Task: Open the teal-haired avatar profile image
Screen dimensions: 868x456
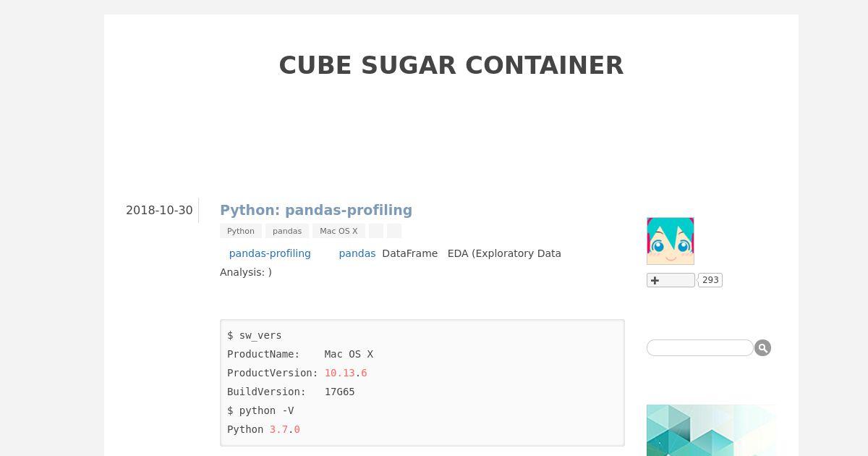Action: point(671,241)
